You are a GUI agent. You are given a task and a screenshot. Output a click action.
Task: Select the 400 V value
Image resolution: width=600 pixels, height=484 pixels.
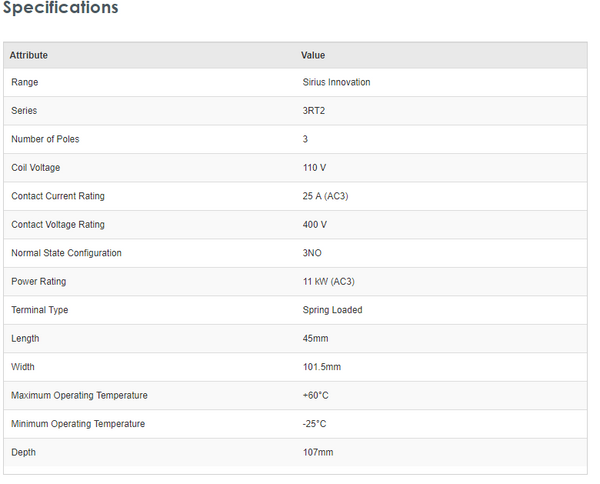(x=316, y=225)
